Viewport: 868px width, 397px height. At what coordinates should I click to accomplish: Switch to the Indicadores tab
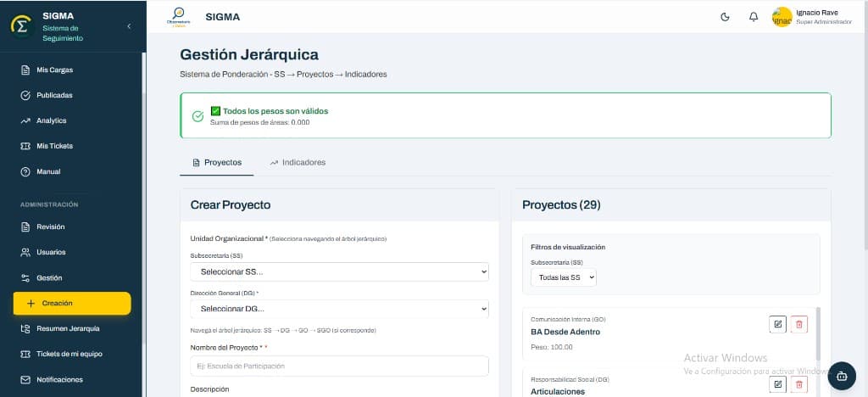coord(298,162)
